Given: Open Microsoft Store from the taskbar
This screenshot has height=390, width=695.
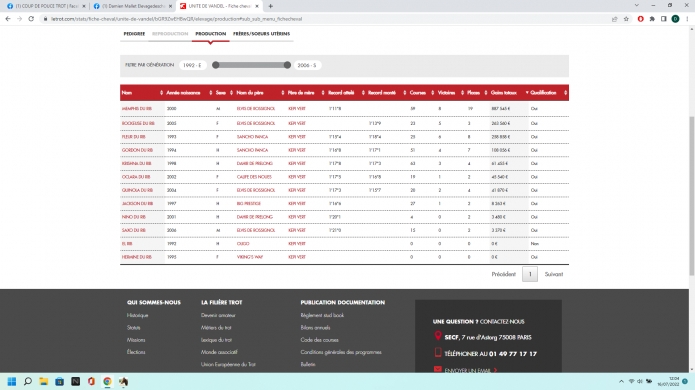Looking at the screenshot, I should click(x=59, y=381).
